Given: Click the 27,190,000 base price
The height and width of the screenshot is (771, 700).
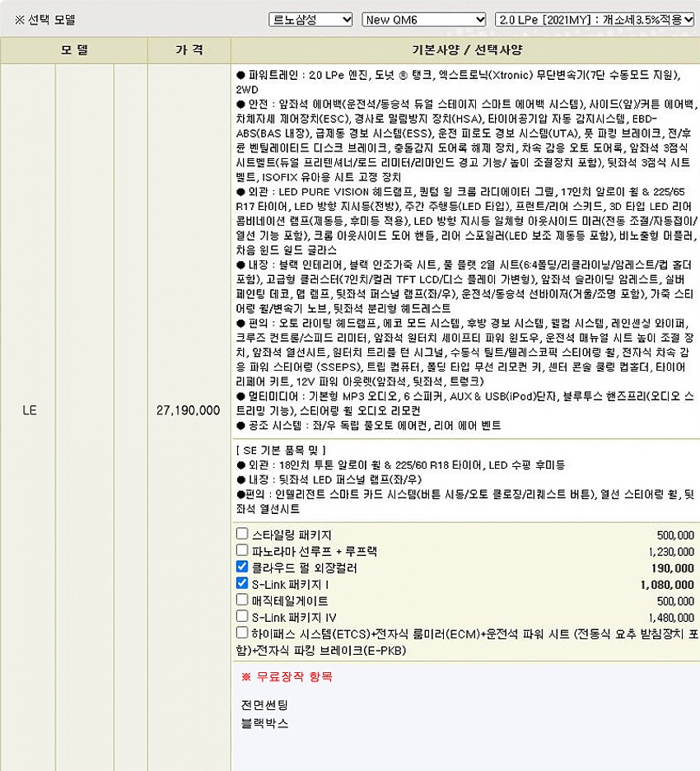Looking at the screenshot, I should pyautogui.click(x=189, y=410).
